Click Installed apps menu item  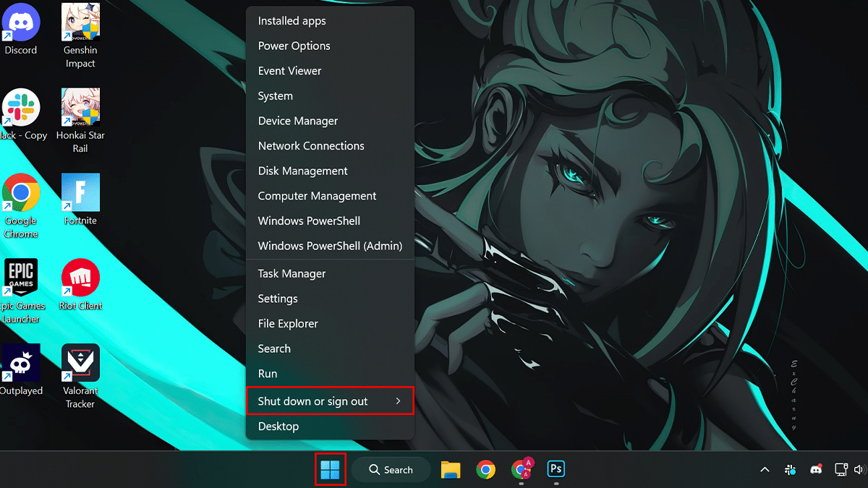coord(292,21)
